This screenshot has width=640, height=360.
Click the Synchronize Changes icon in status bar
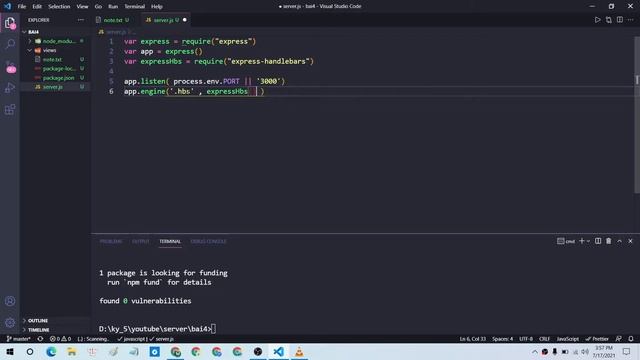click(x=40, y=339)
